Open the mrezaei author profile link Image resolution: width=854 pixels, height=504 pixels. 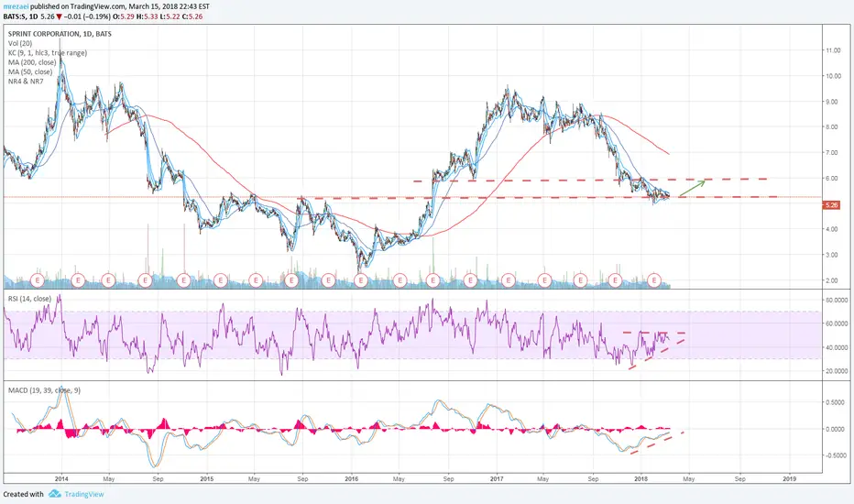click(16, 6)
